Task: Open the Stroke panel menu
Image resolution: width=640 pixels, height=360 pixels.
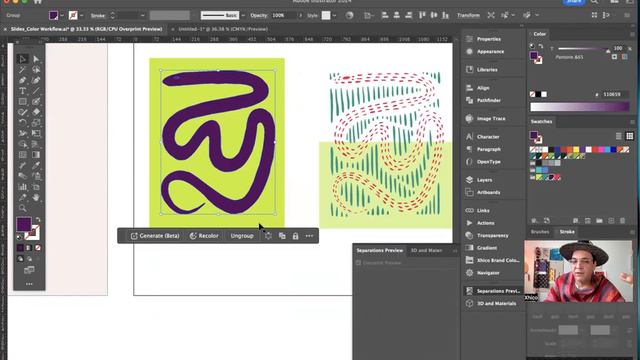Action: coord(632,232)
